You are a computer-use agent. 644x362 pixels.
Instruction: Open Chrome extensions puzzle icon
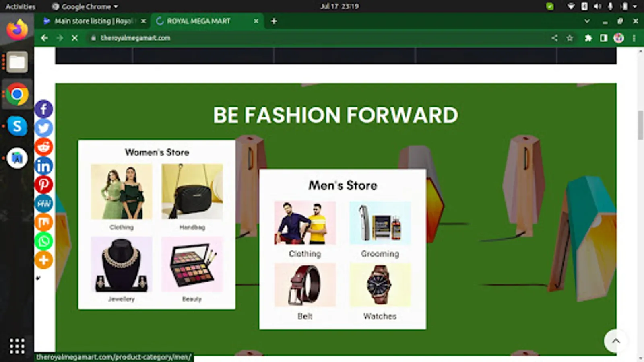click(x=588, y=38)
